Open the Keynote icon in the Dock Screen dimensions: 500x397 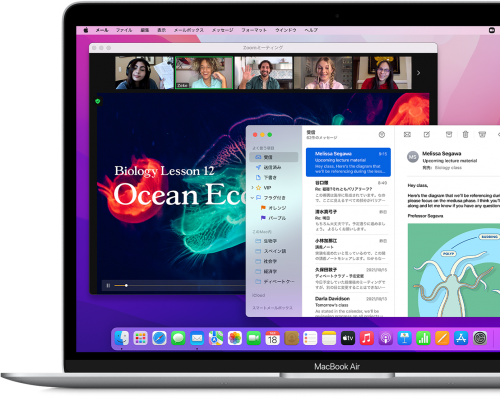pyautogui.click(x=404, y=339)
